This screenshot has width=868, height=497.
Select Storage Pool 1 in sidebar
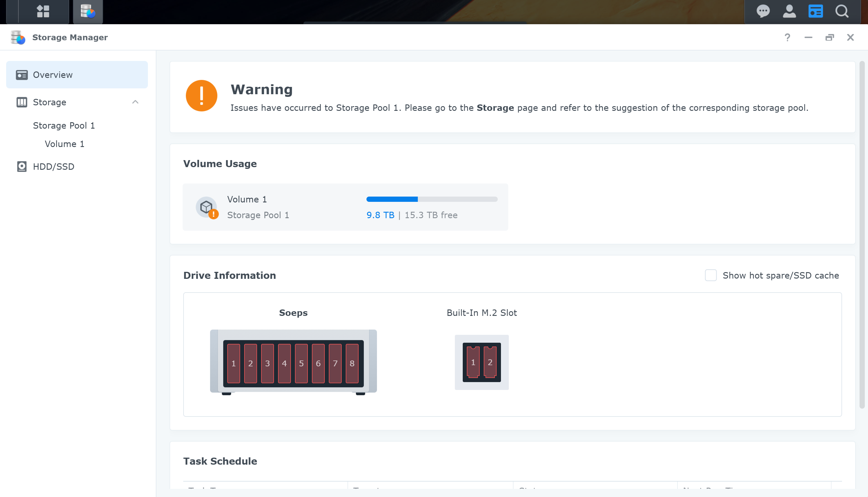pos(64,126)
